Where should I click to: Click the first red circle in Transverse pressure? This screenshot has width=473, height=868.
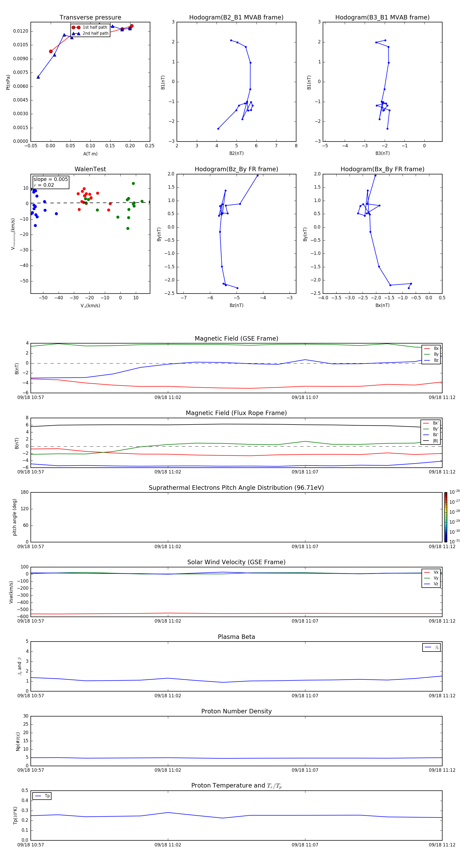(x=51, y=52)
